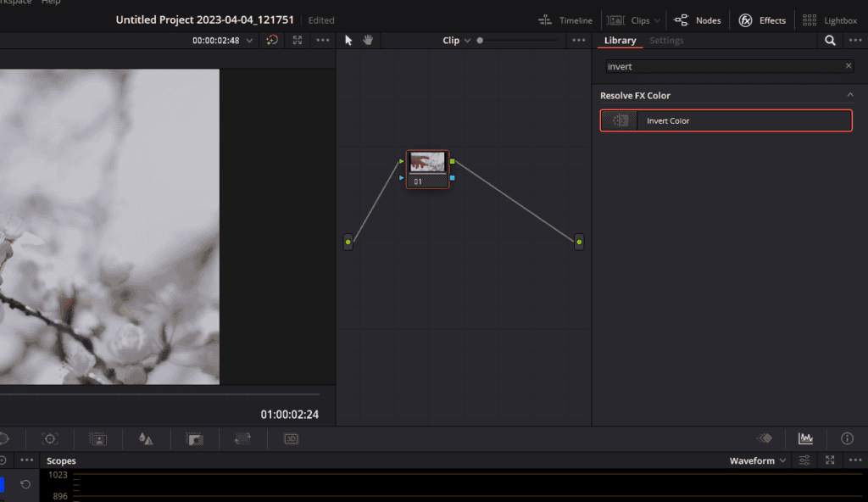The width and height of the screenshot is (868, 502).
Task: Open the Stereo 3D palette
Action: point(292,438)
